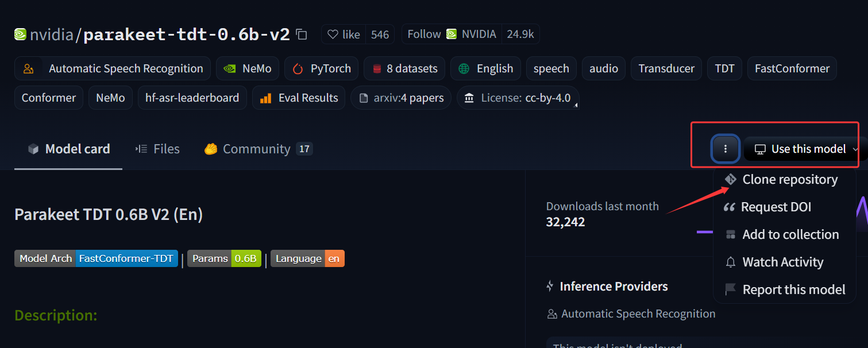Select the plain NeMo tag beside Conformer

coord(110,98)
